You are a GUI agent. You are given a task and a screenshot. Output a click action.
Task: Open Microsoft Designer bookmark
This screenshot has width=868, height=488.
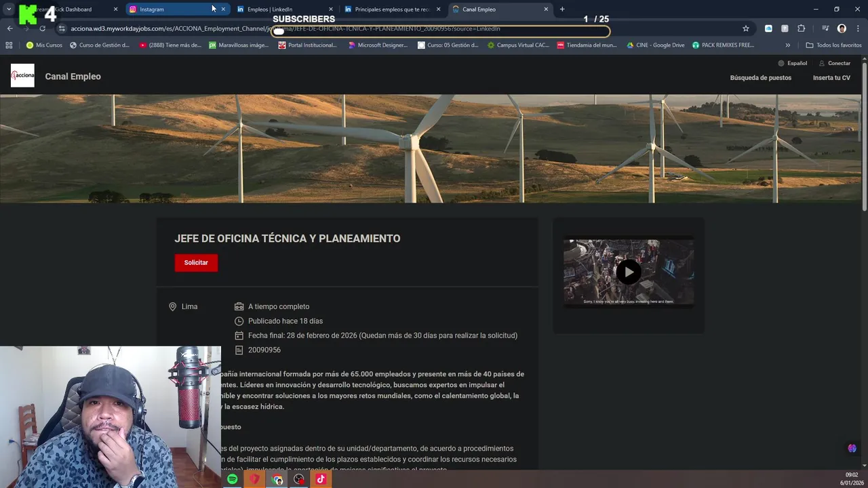(378, 45)
